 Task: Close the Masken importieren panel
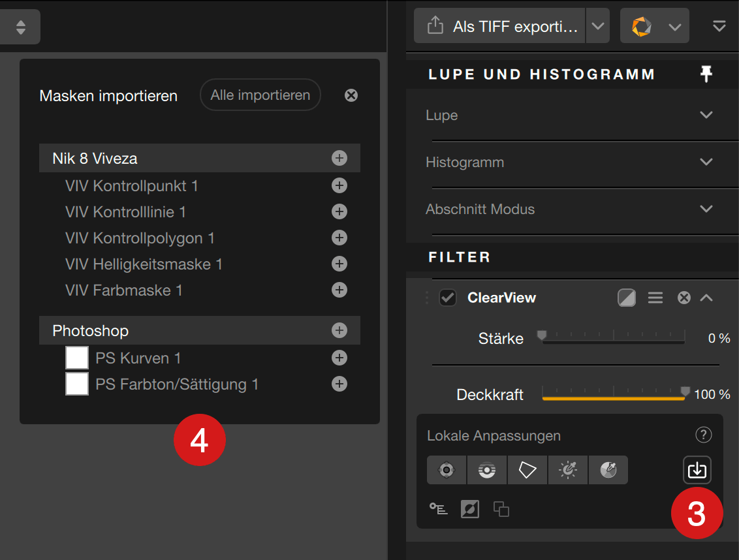pos(351,95)
